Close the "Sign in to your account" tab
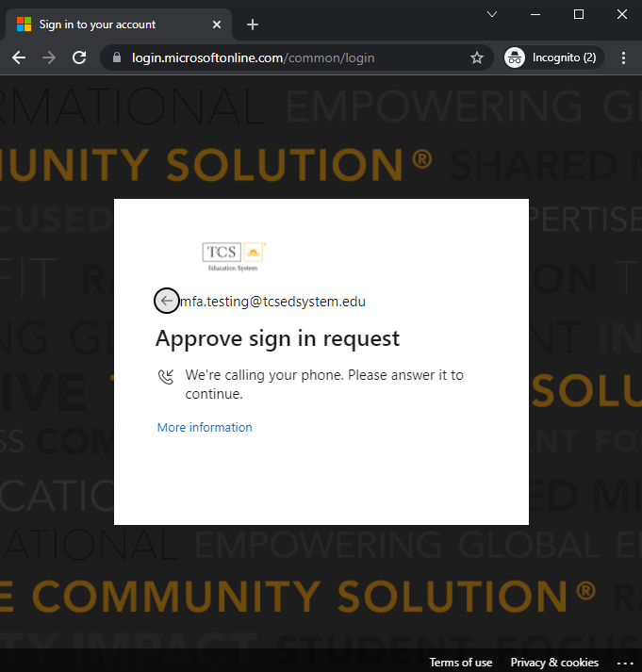The image size is (642, 672). coord(218,25)
